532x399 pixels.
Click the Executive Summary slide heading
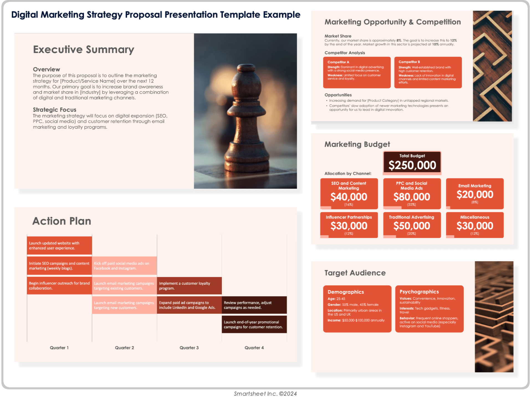pos(83,50)
